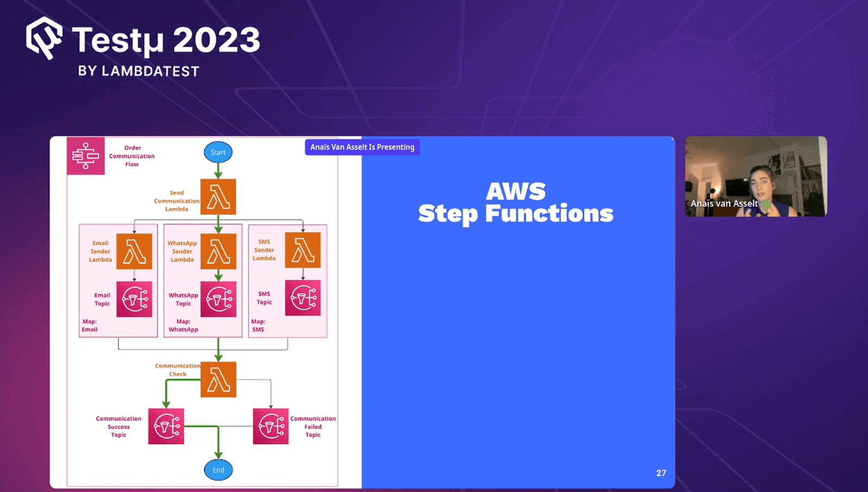
Task: Click the 'WhatsApp Topic' label
Action: point(183,299)
